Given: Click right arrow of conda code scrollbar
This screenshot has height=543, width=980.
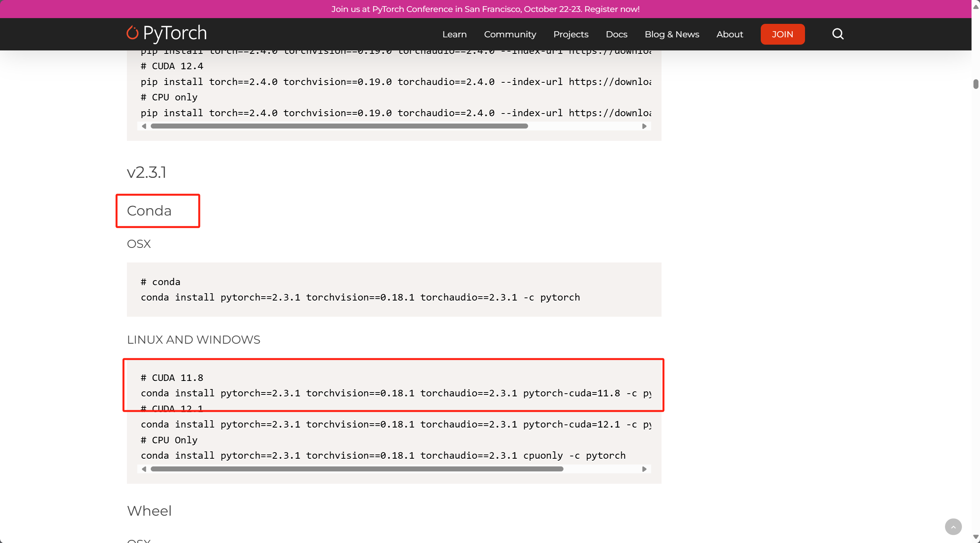Looking at the screenshot, I should pos(644,469).
